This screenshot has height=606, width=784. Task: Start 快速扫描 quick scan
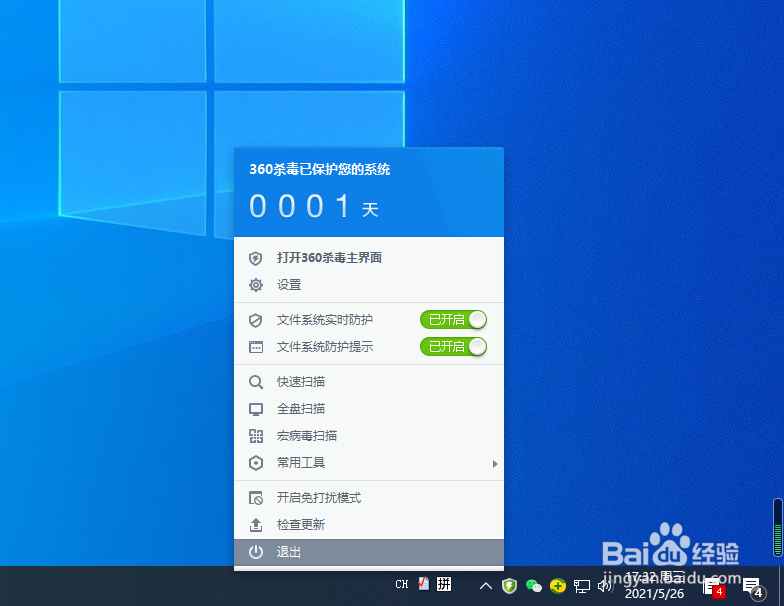coord(368,382)
